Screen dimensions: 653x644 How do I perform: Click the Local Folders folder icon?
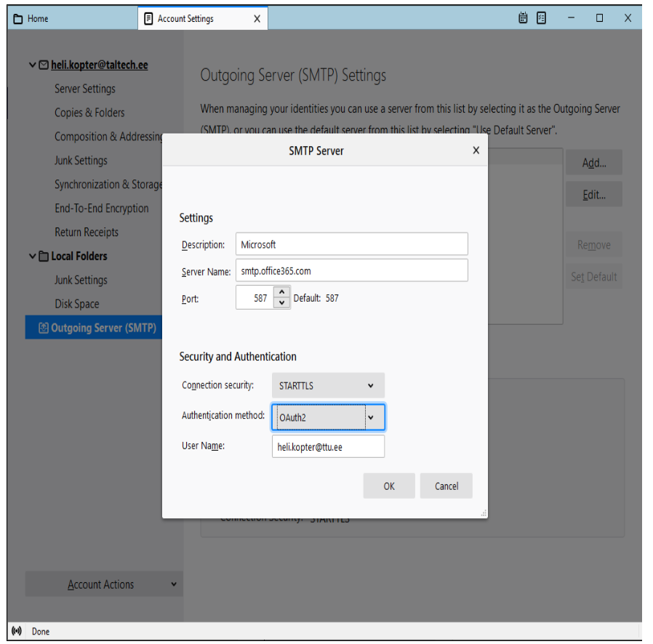click(x=44, y=256)
